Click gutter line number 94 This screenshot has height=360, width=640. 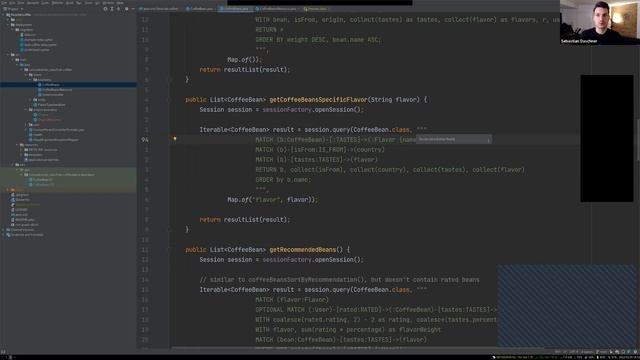click(145, 140)
